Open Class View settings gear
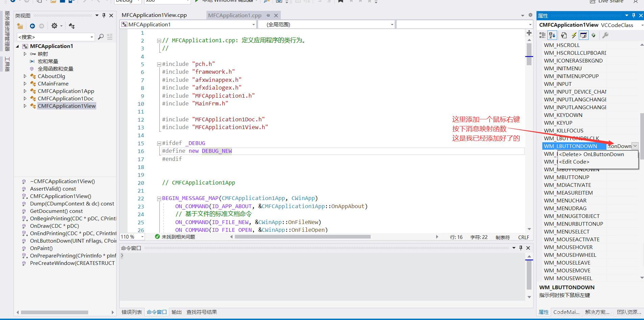 coord(54,26)
